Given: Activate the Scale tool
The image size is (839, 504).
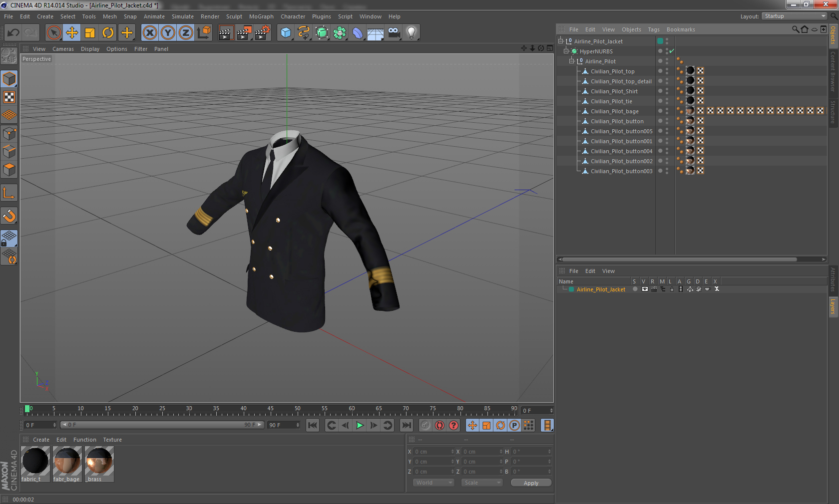Looking at the screenshot, I should coord(90,33).
